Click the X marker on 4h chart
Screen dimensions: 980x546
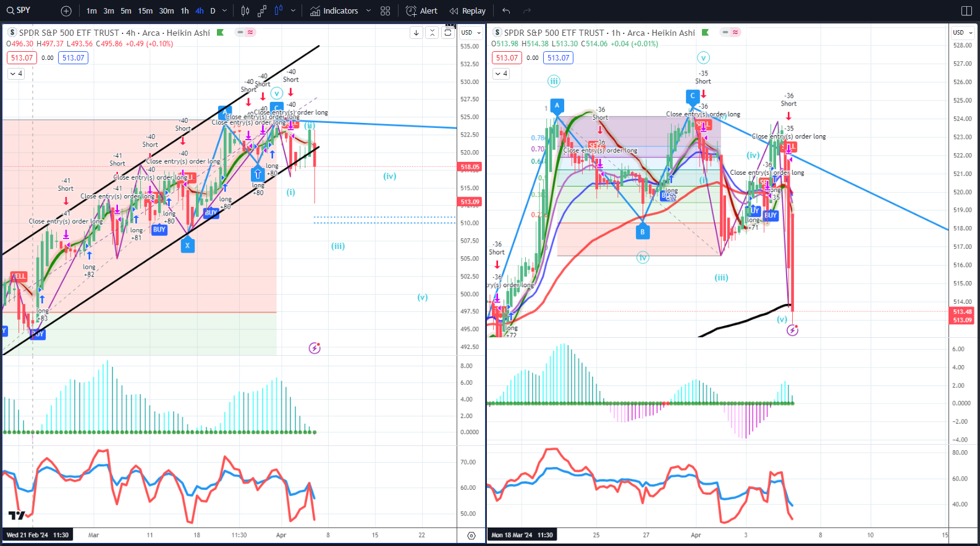coord(187,245)
